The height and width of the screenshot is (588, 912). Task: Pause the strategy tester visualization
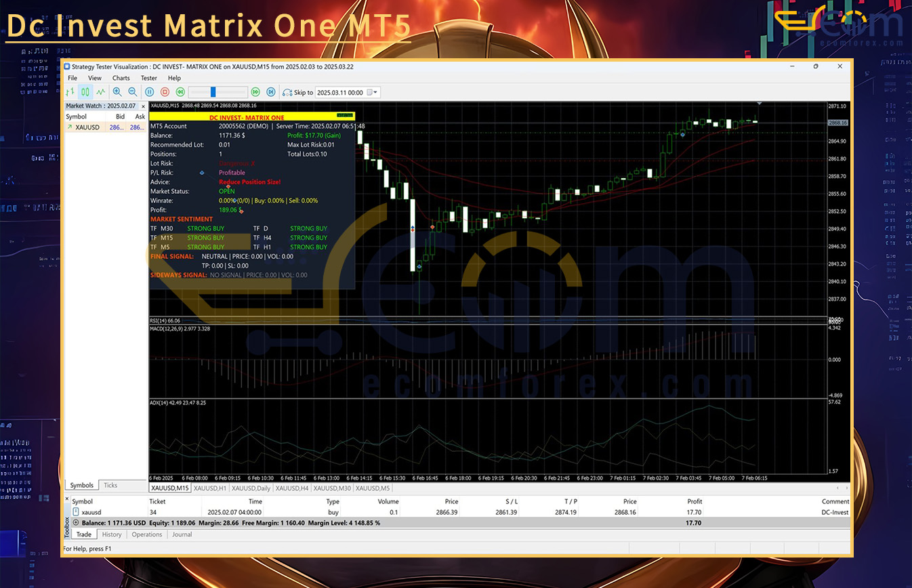(150, 91)
